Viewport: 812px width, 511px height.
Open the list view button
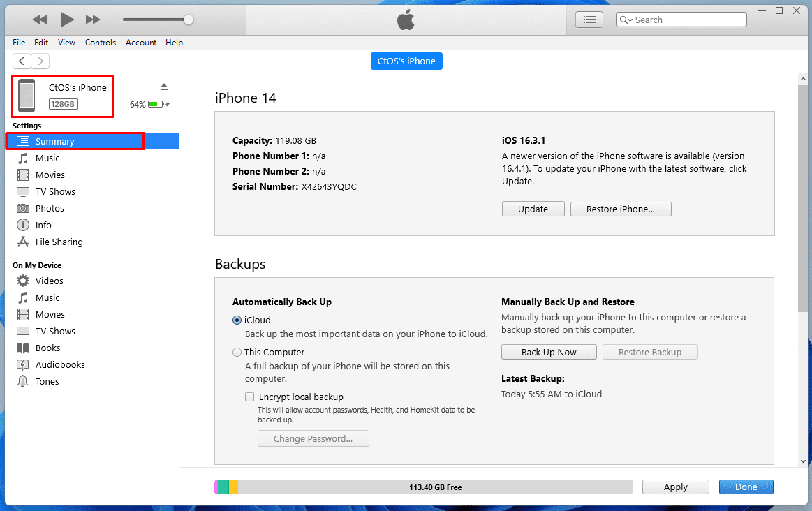(589, 20)
